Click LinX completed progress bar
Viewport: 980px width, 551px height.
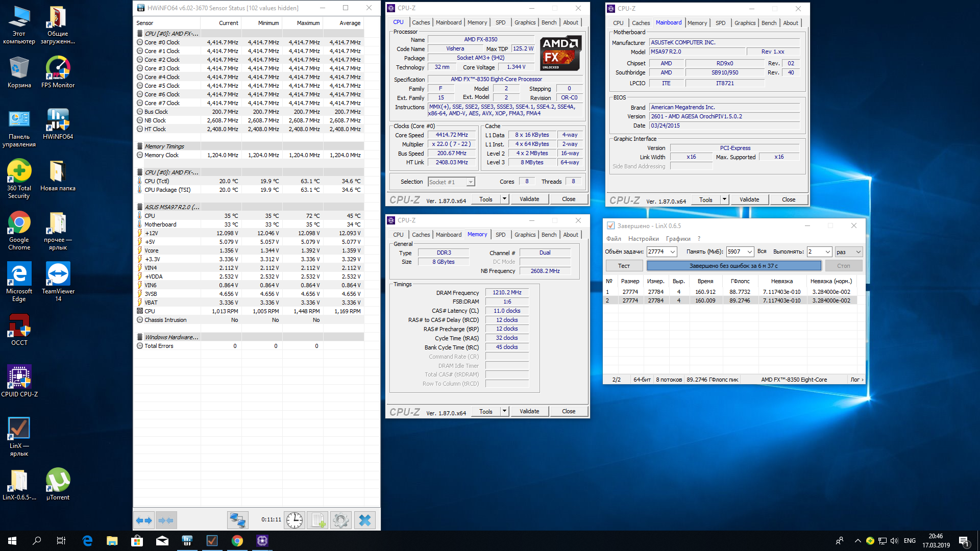coord(733,266)
